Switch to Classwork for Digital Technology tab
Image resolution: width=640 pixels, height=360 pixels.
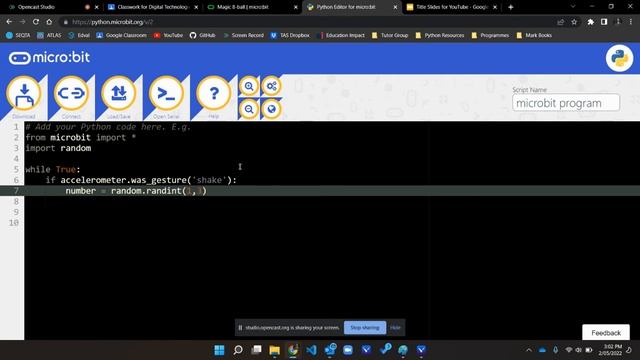point(153,7)
